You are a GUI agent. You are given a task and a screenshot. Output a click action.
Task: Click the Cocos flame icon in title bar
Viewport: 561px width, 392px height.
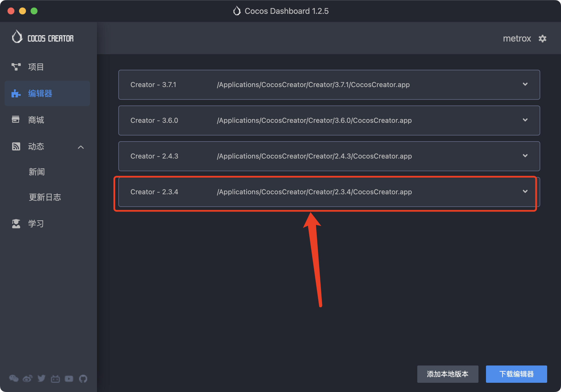tap(237, 11)
